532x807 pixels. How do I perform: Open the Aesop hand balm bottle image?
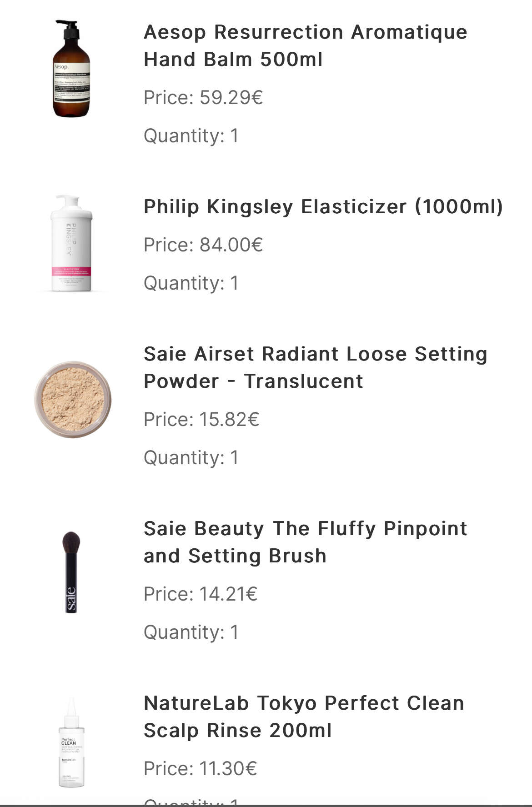pyautogui.click(x=72, y=68)
